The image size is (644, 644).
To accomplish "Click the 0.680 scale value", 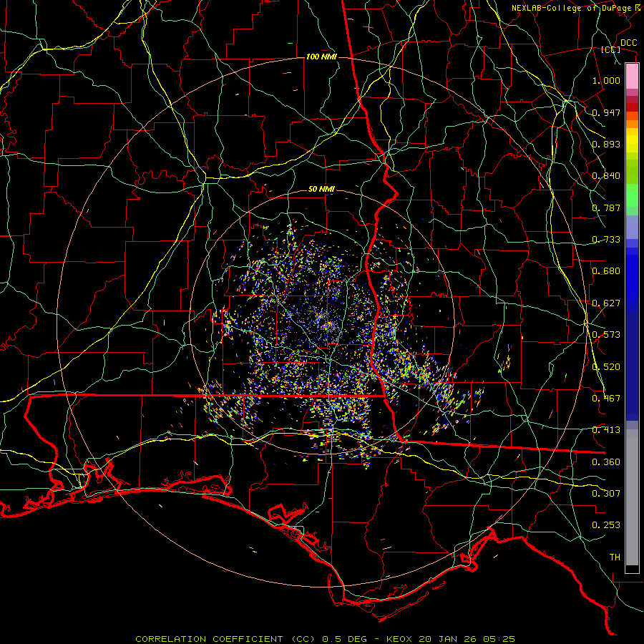I will 606,271.
